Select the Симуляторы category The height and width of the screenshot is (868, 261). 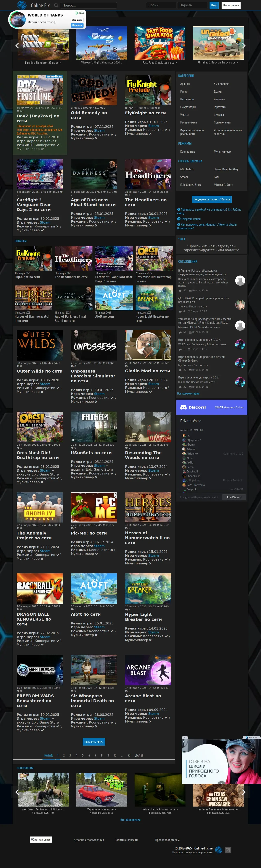click(x=188, y=107)
